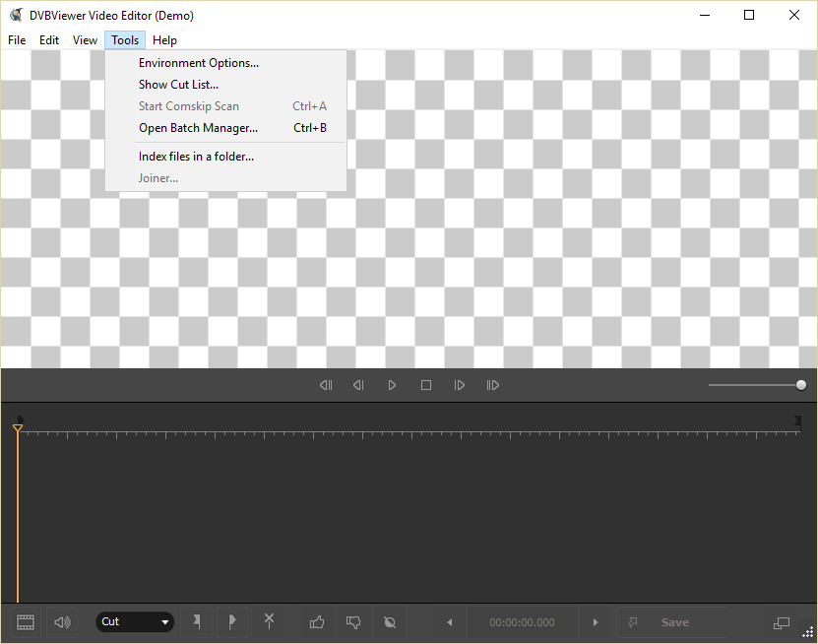Go to the next marker arrow
The image size is (818, 644).
pyautogui.click(x=596, y=622)
